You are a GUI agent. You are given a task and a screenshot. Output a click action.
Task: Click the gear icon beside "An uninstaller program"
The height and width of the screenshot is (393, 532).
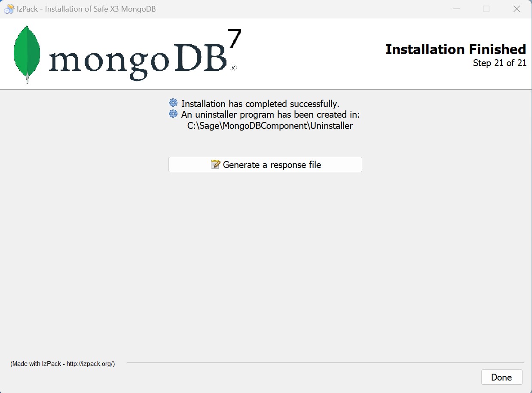click(173, 114)
